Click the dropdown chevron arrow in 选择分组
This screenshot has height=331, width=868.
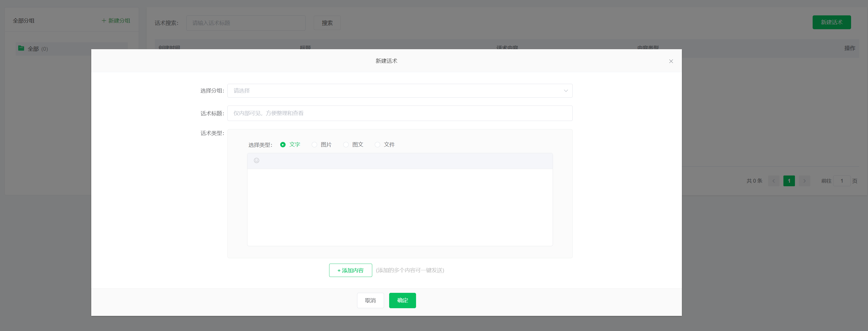566,91
